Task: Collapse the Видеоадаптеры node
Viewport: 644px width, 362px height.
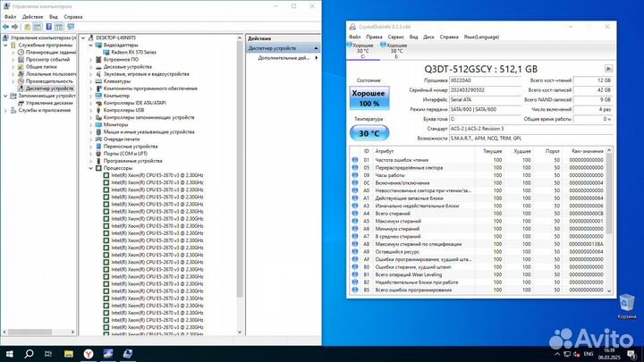Action: click(x=97, y=45)
